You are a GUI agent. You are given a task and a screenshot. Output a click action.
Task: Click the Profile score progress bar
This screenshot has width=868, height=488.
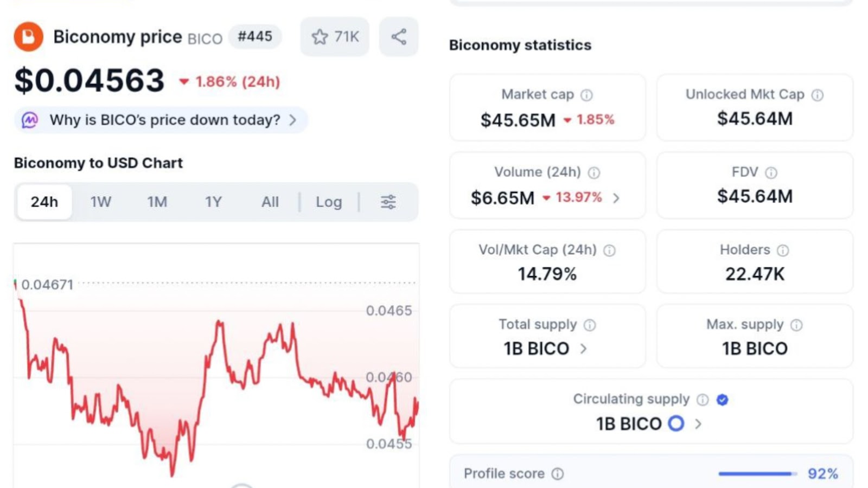tap(756, 474)
